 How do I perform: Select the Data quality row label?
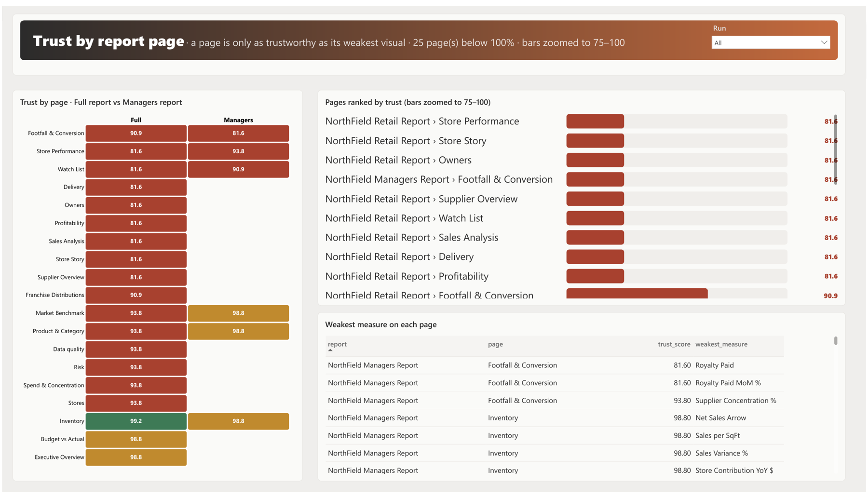[x=68, y=349]
